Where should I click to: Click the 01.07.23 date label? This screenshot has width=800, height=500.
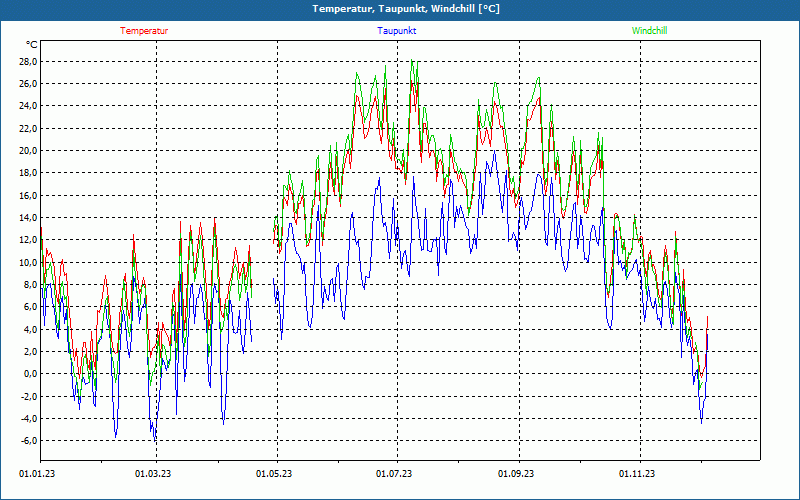pyautogui.click(x=394, y=474)
